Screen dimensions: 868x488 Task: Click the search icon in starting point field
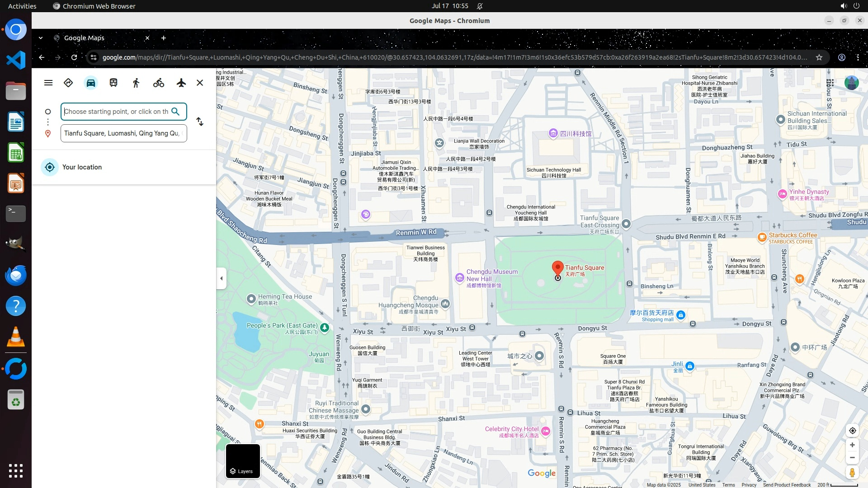(x=176, y=111)
